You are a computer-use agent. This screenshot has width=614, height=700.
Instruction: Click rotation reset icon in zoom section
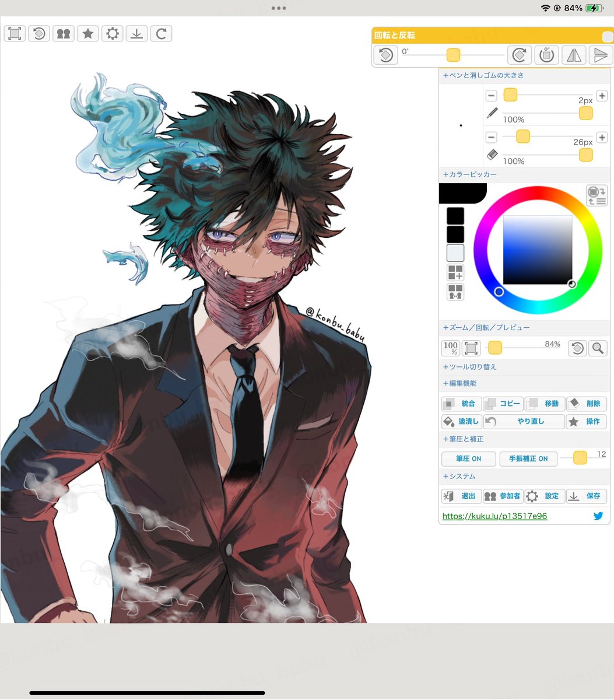click(577, 348)
